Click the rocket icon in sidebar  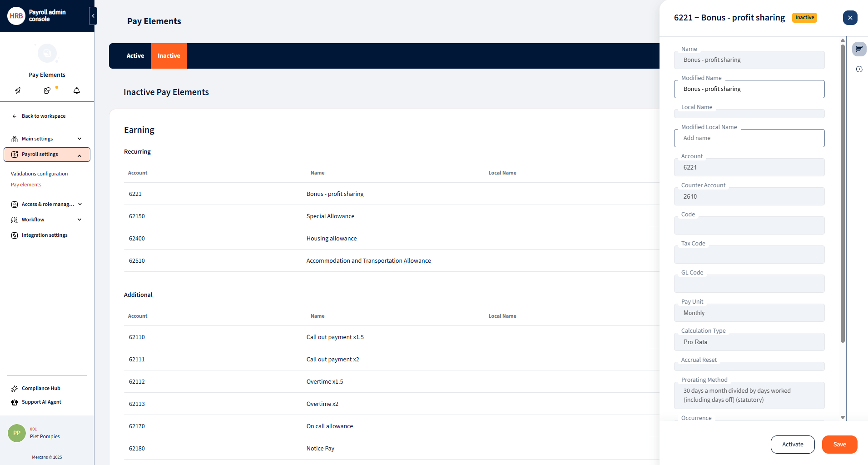[18, 90]
